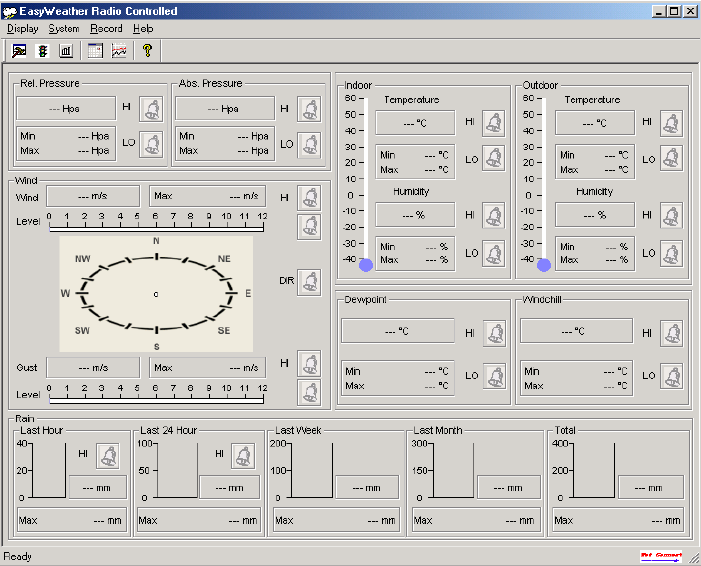Viewport: 701px width, 566px height.
Task: Click the wind speed m/s value field
Action: click(93, 196)
